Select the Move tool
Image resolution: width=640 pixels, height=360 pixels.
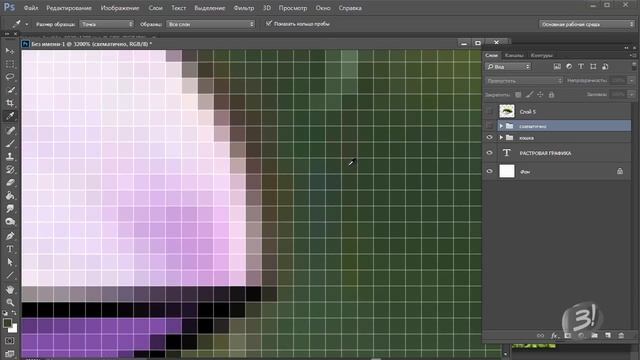click(x=10, y=51)
